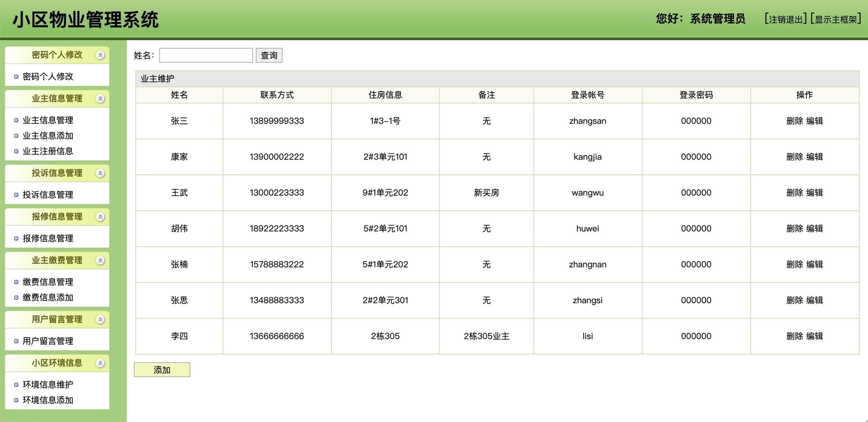868x422 pixels.
Task: Collapse the 密码个人修改 section
Action: (100, 55)
